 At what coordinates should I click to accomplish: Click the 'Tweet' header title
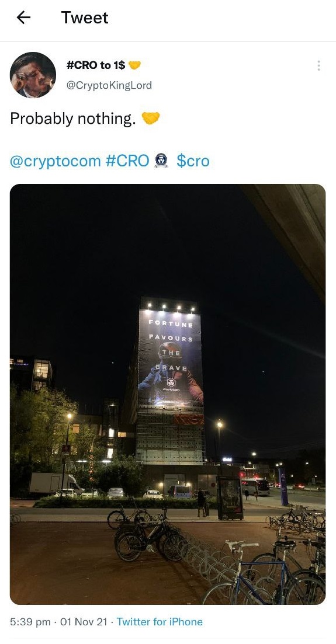(x=85, y=18)
